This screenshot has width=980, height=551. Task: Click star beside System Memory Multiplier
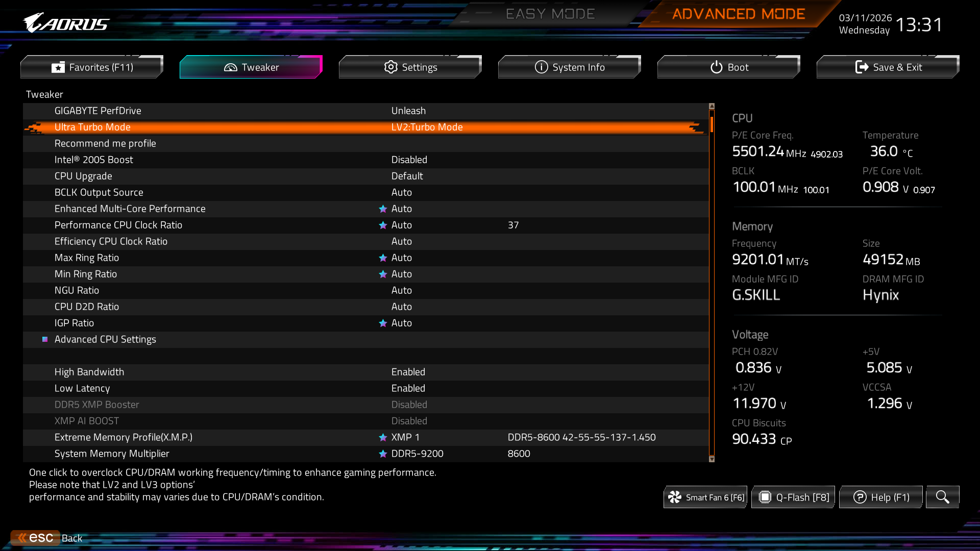pyautogui.click(x=383, y=454)
